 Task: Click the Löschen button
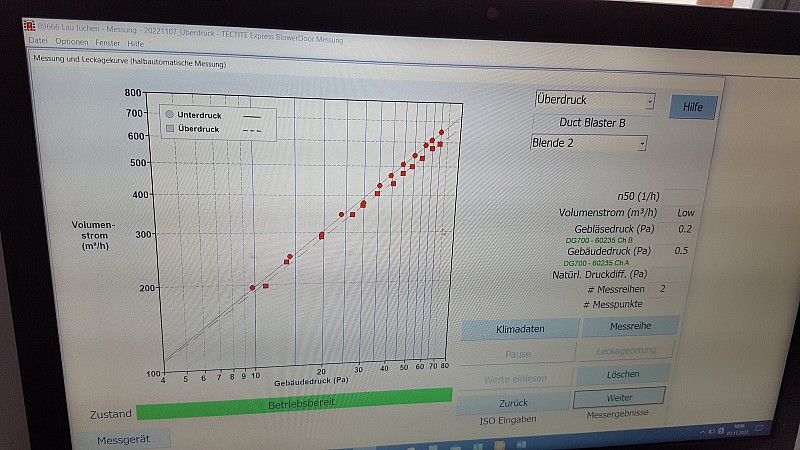(622, 374)
